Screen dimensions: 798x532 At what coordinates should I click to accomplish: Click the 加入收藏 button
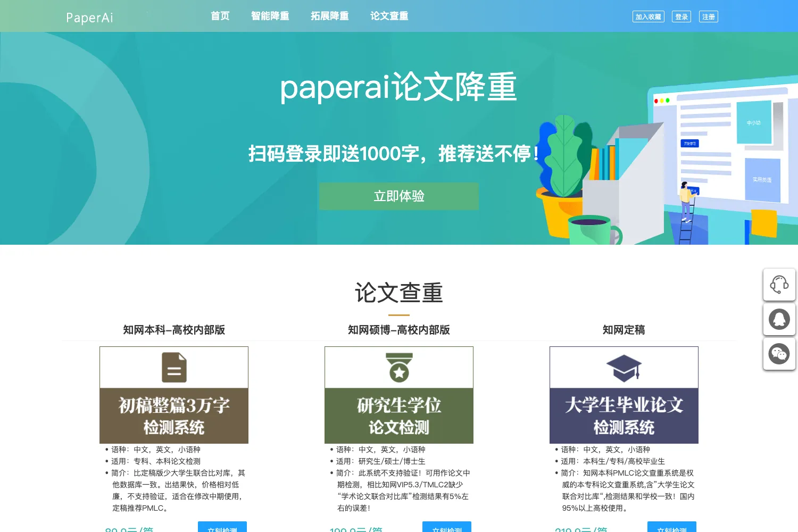pyautogui.click(x=649, y=16)
